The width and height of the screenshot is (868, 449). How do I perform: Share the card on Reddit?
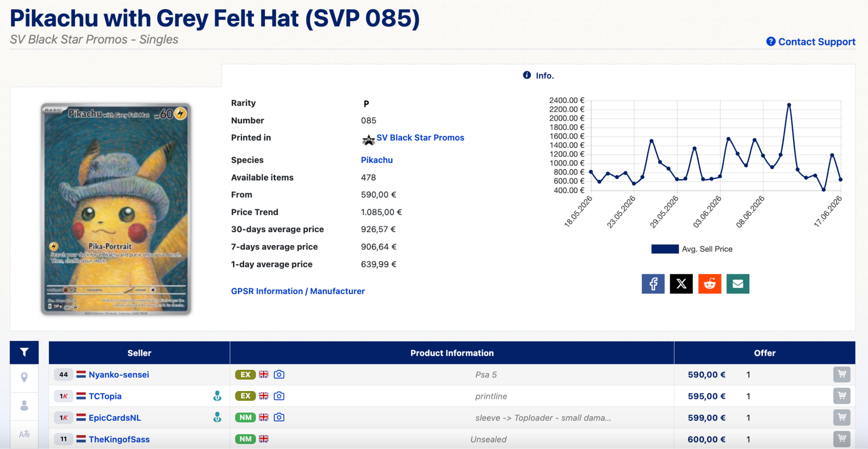tap(710, 284)
